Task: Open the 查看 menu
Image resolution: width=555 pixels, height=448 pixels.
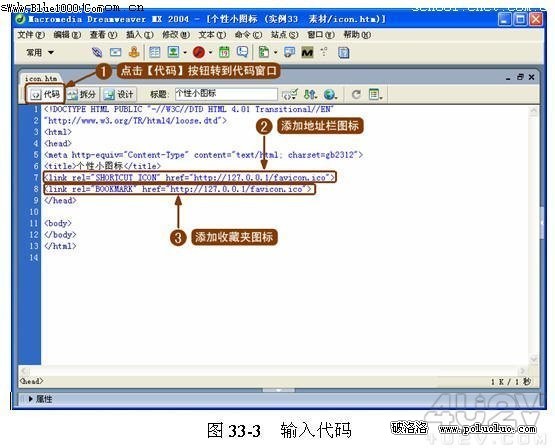Action: tap(103, 35)
